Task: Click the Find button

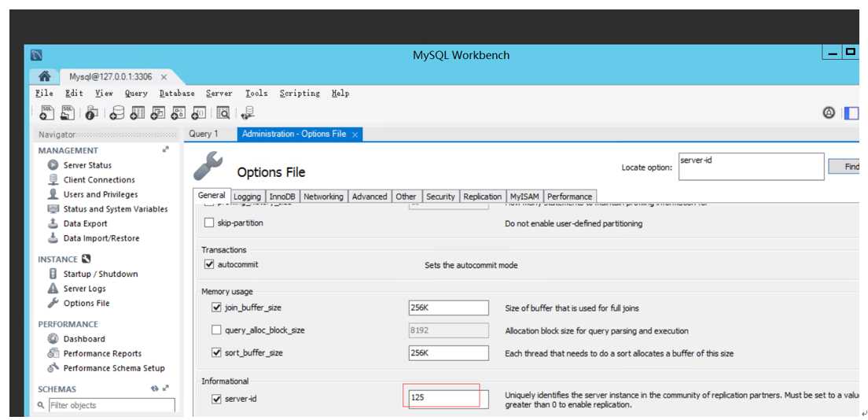Action: coord(845,166)
